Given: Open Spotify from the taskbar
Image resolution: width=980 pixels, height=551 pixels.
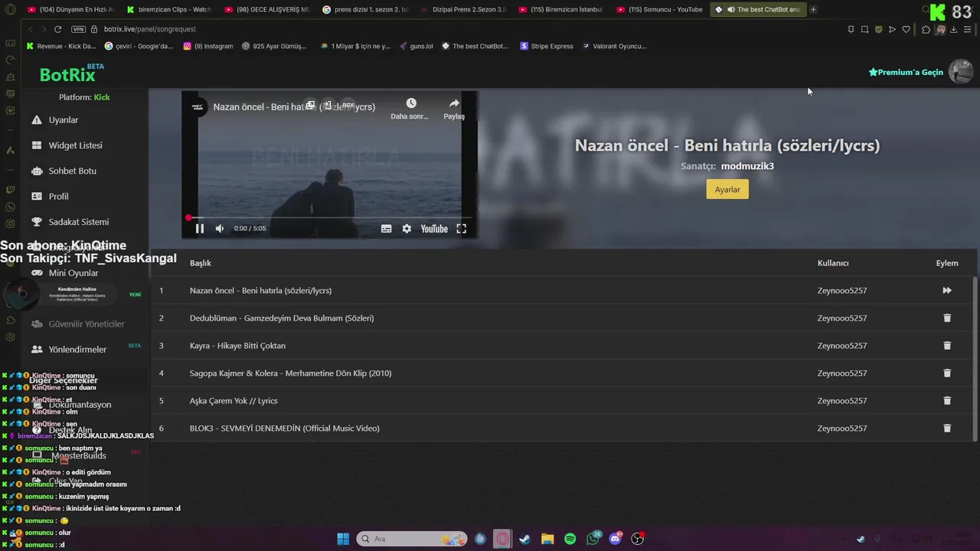Looking at the screenshot, I should (x=570, y=539).
